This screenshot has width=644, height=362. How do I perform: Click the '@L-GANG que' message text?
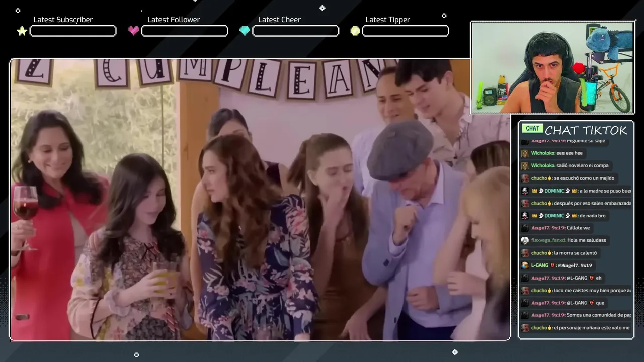click(586, 303)
